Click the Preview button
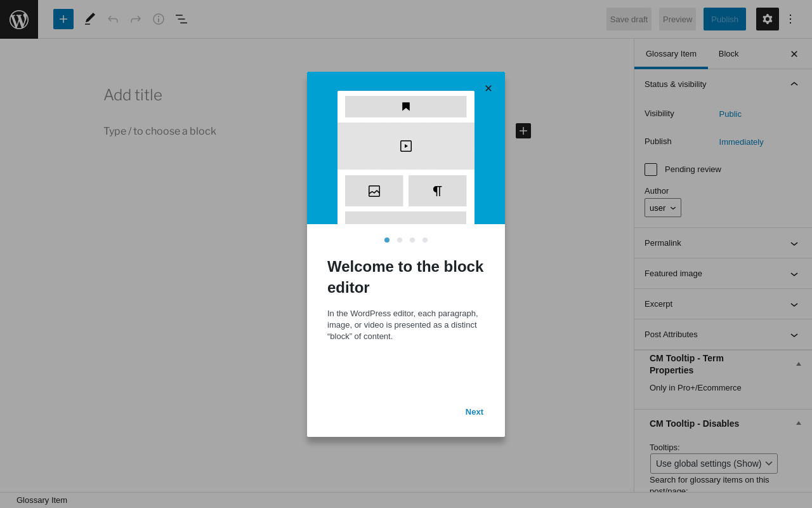The width and height of the screenshot is (812, 508). tap(678, 19)
